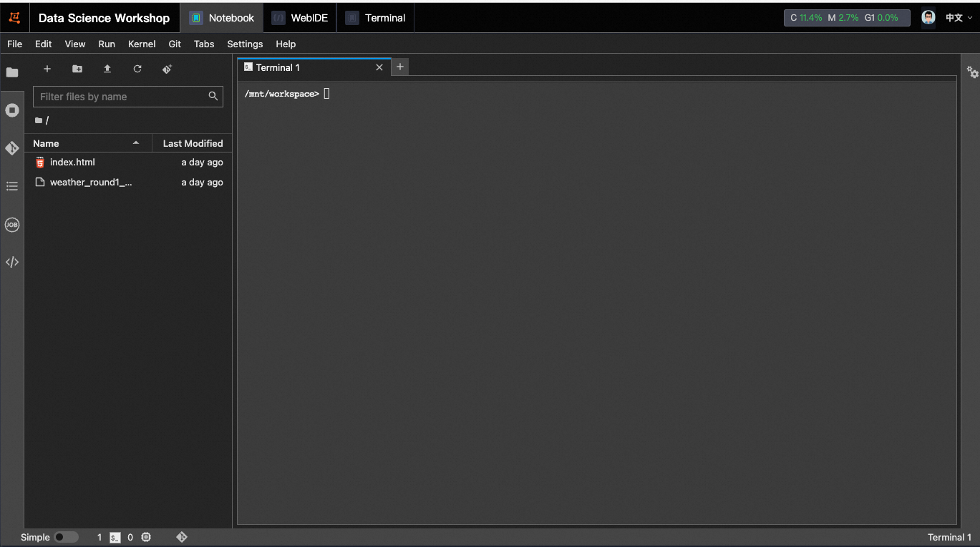The image size is (980, 547).
Task: Toggle the Simple interface mode switch
Action: click(66, 537)
